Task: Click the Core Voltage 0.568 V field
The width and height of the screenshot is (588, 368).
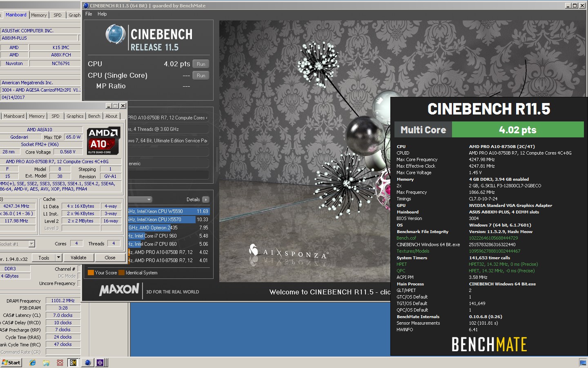Action: 68,152
